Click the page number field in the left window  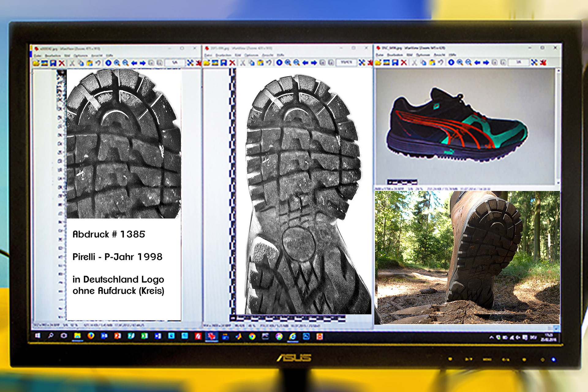175,62
